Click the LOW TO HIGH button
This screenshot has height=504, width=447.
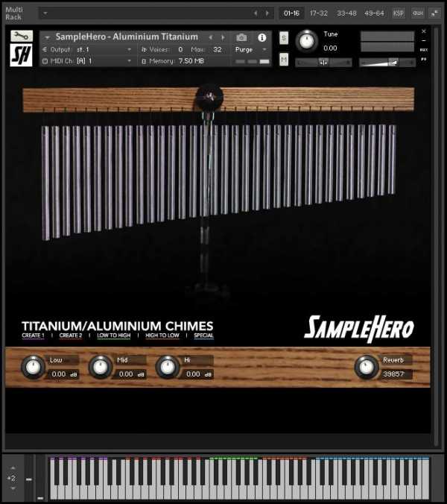click(x=113, y=336)
